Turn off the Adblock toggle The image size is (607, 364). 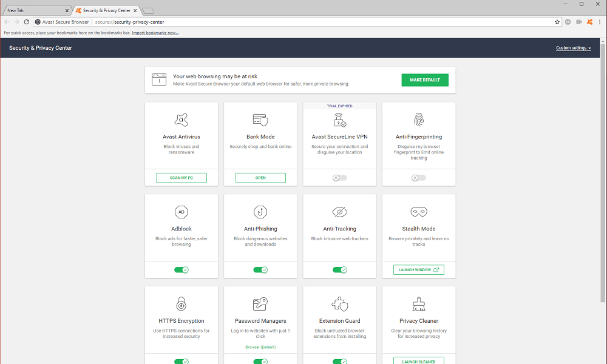(181, 270)
